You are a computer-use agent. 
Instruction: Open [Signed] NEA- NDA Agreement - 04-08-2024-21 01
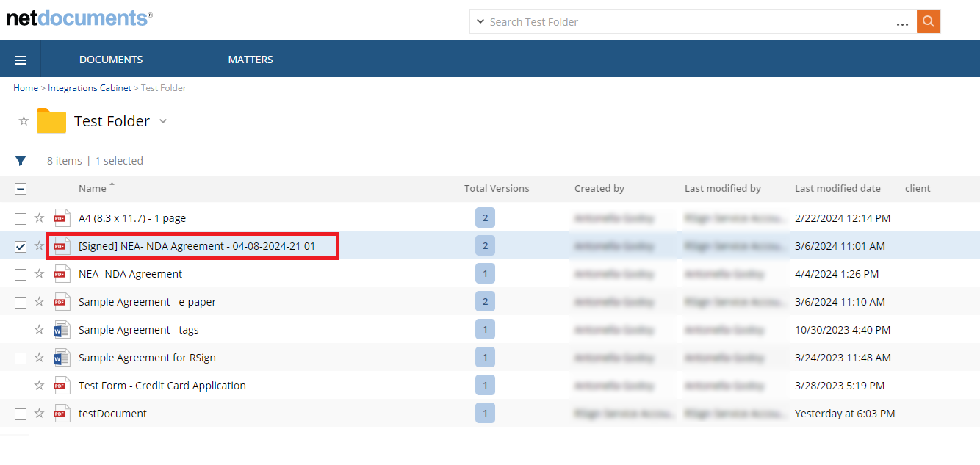pos(197,246)
